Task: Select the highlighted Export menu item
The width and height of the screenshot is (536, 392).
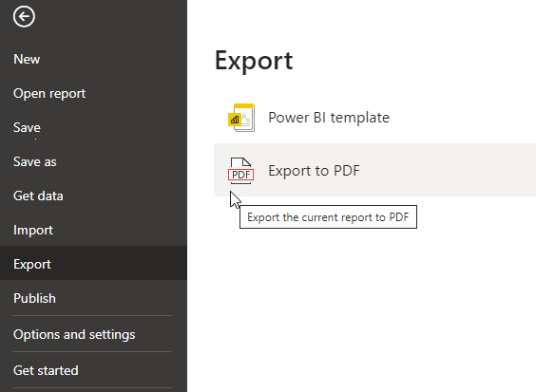Action: tap(93, 263)
